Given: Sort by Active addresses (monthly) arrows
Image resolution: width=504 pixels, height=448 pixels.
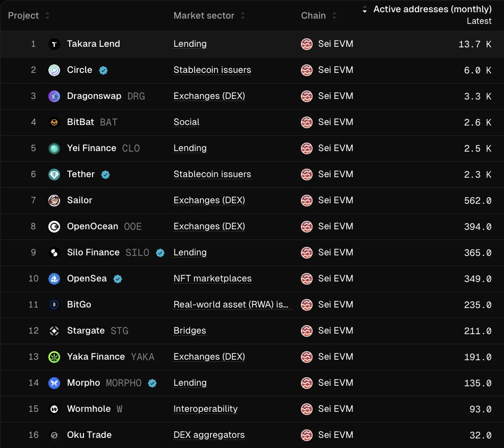Looking at the screenshot, I should (365, 10).
